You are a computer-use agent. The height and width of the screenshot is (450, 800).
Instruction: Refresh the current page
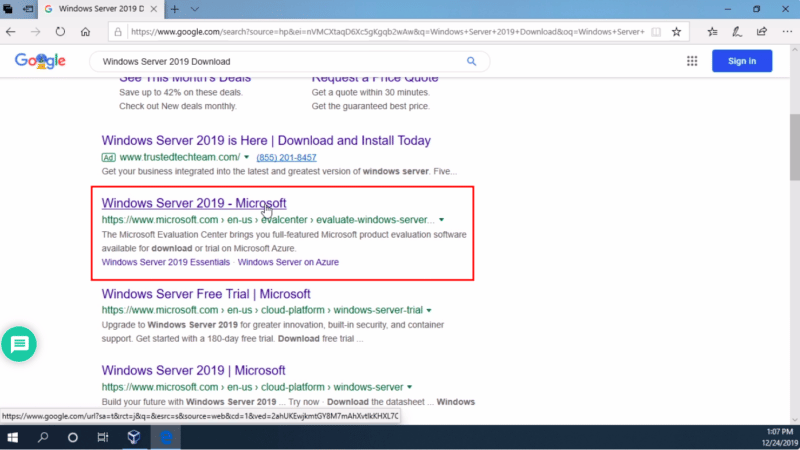click(x=60, y=31)
